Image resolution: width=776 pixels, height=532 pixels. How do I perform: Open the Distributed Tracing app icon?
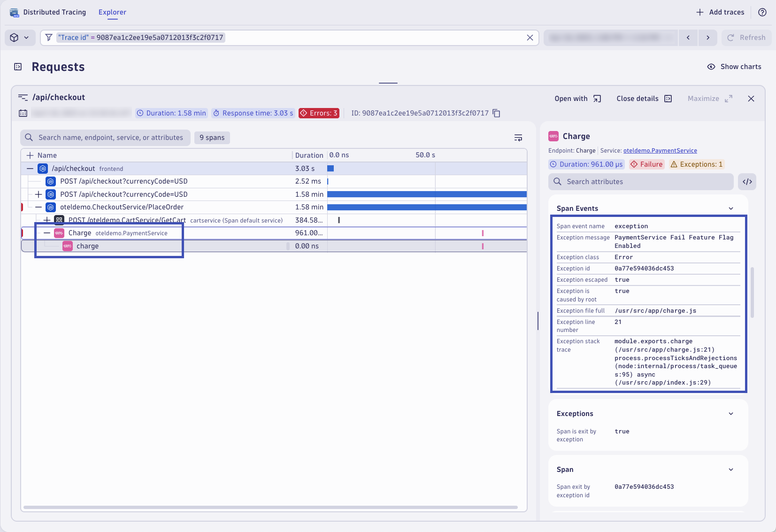tap(14, 12)
